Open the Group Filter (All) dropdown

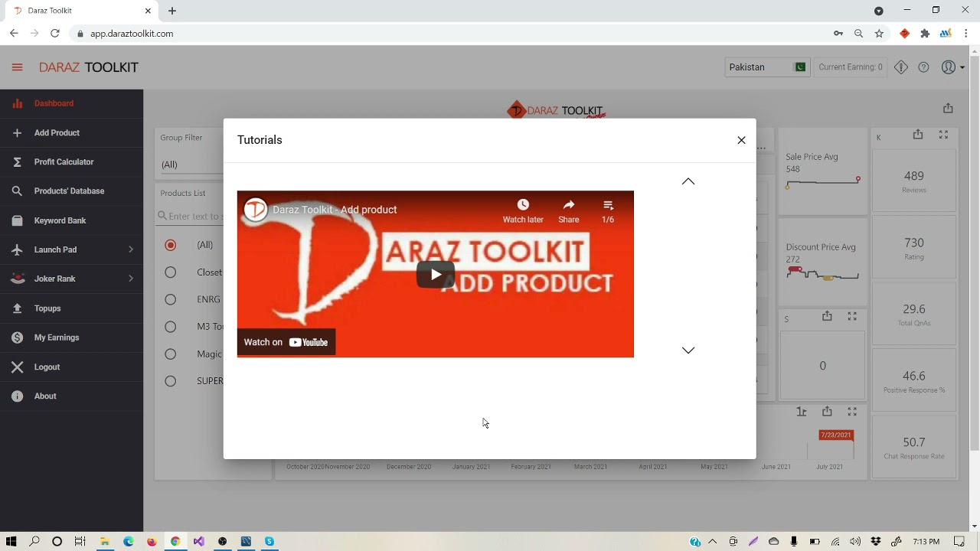click(x=191, y=165)
